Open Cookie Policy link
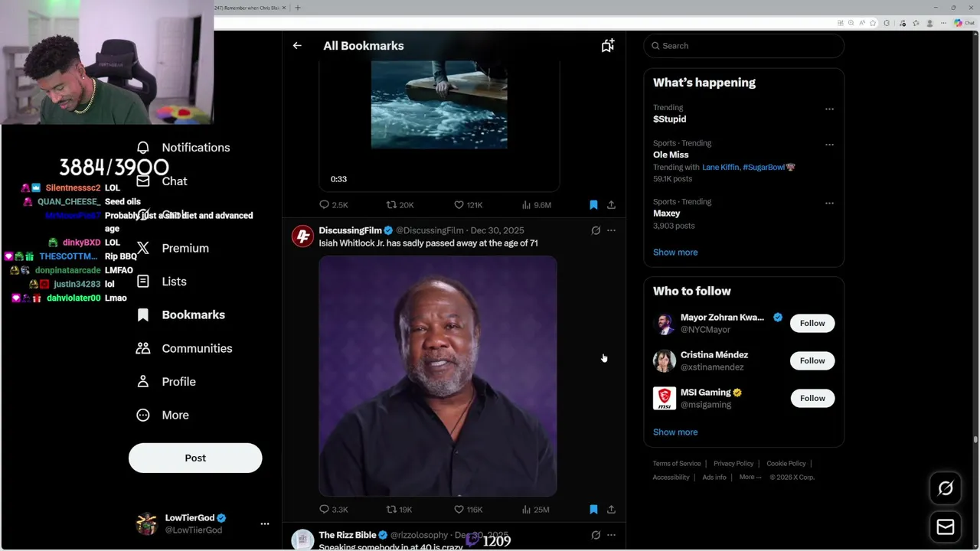 pos(786,464)
